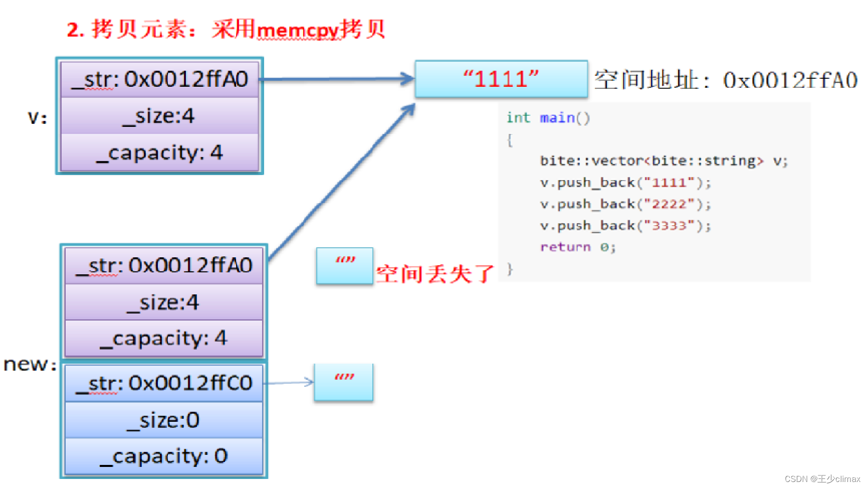Click the '_size:4' cell in the new block
Screen dimensions: 868x488
click(164, 302)
